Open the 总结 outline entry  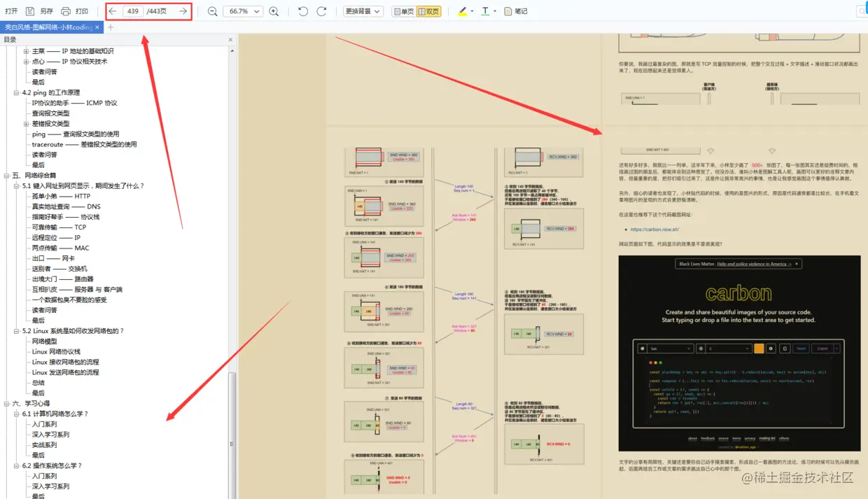38,383
